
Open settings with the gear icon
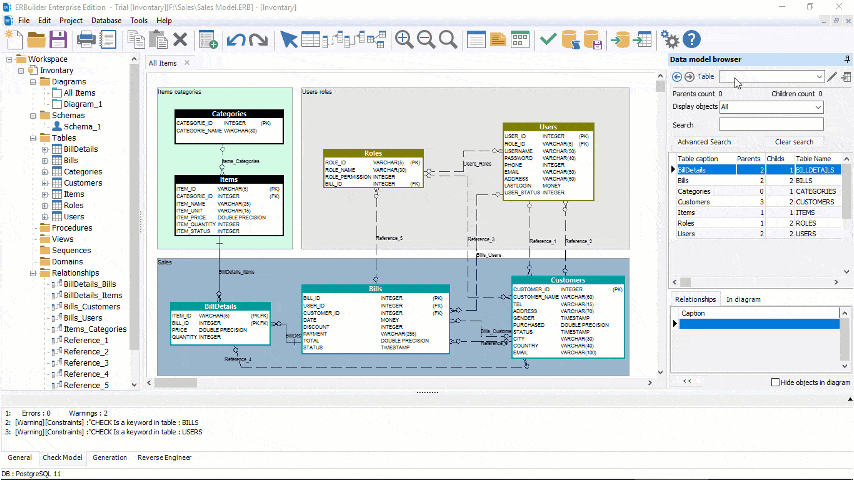pos(670,39)
